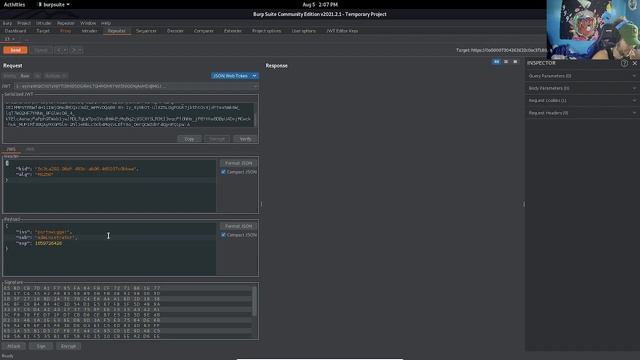Image resolution: width=640 pixels, height=360 pixels.
Task: Select top-bottom layout icon
Action: pyautogui.click(x=506, y=62)
